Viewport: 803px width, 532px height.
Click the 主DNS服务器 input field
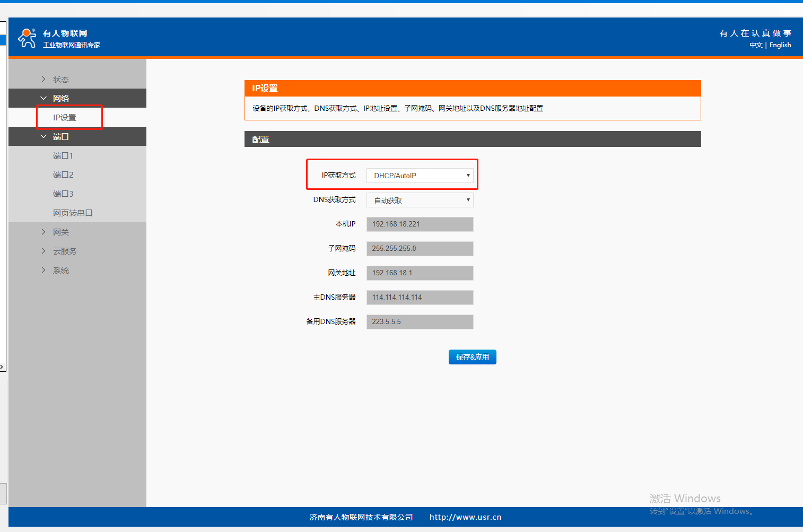pos(420,298)
